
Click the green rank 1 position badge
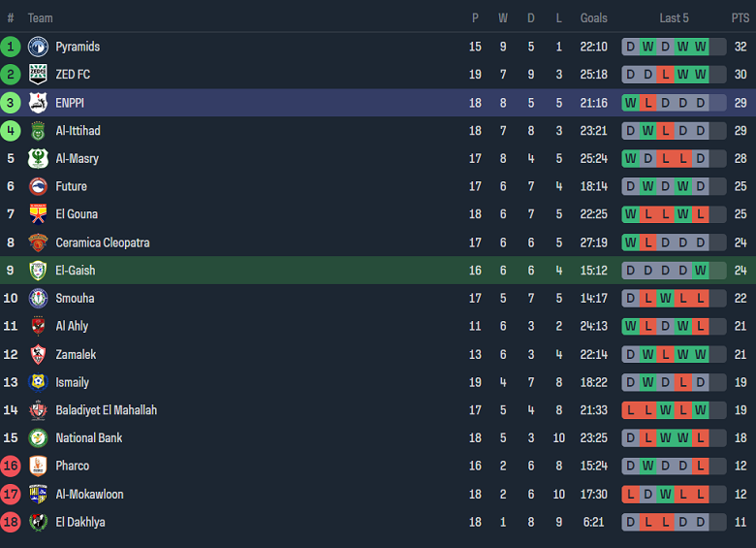(11, 47)
